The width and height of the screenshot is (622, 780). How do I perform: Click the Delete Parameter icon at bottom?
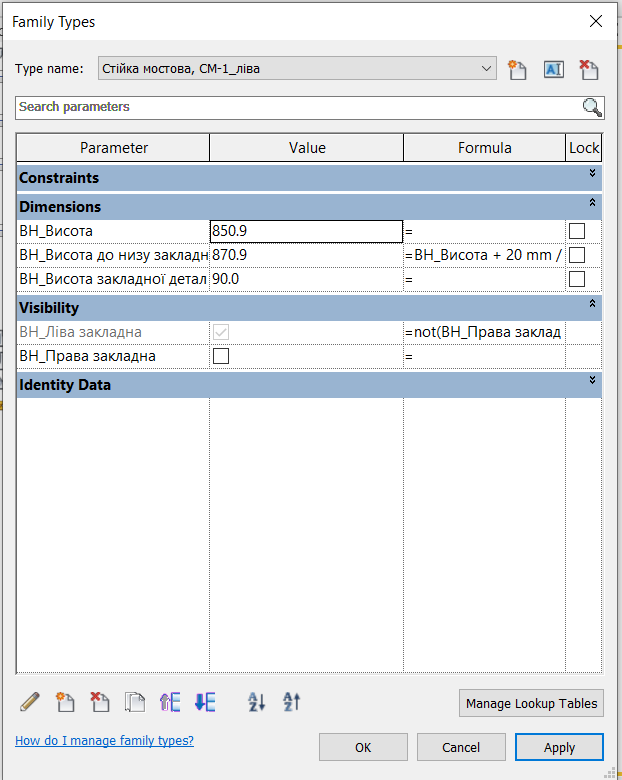100,702
